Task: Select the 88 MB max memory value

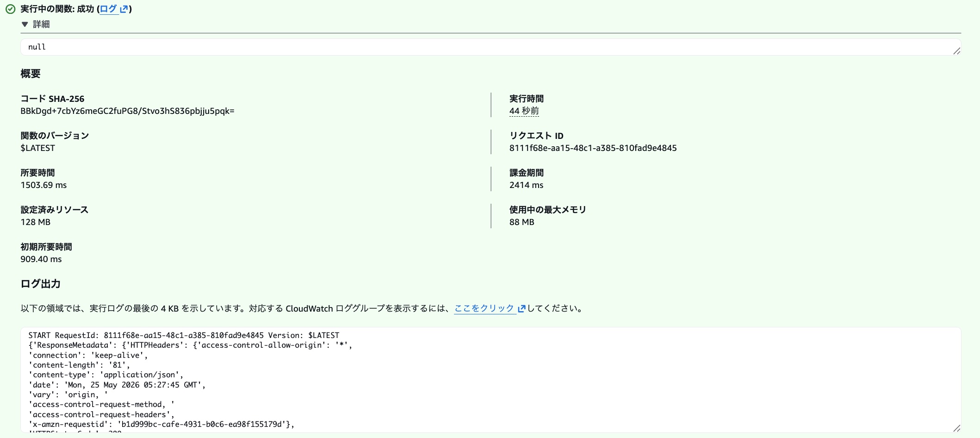Action: tap(521, 222)
